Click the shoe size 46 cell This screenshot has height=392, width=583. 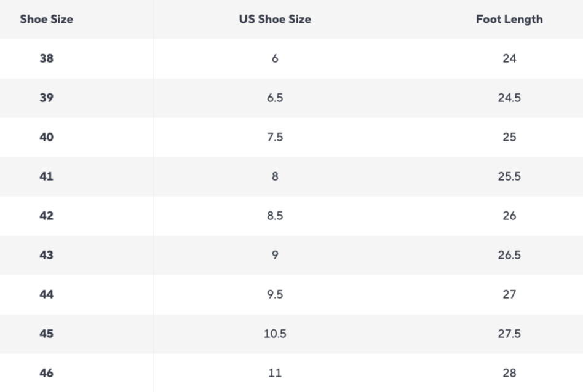46,373
